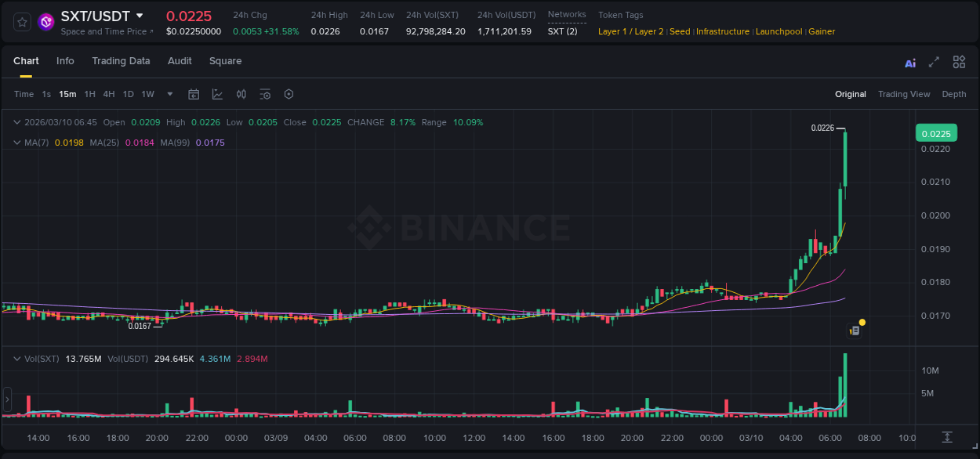Viewport: 980px width, 459px height.
Task: Open the indicators list icon
Action: pos(265,94)
